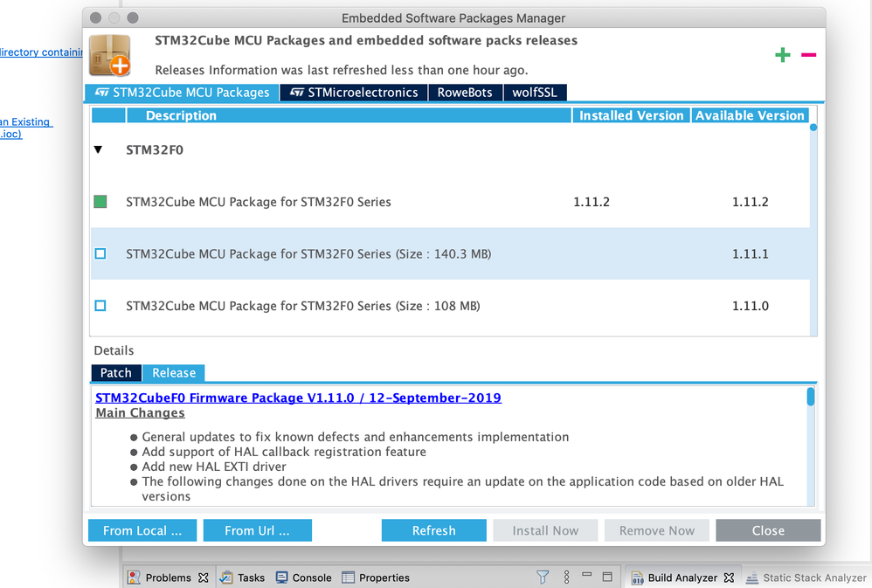Screen dimensions: 872x588
Task: Click the packages list vertical scrollbar handle
Action: tap(813, 128)
